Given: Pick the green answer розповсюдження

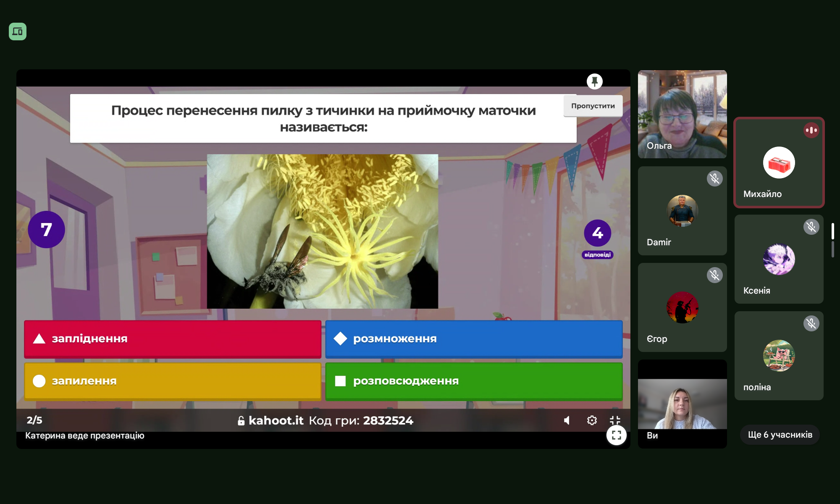Looking at the screenshot, I should click(x=474, y=381).
